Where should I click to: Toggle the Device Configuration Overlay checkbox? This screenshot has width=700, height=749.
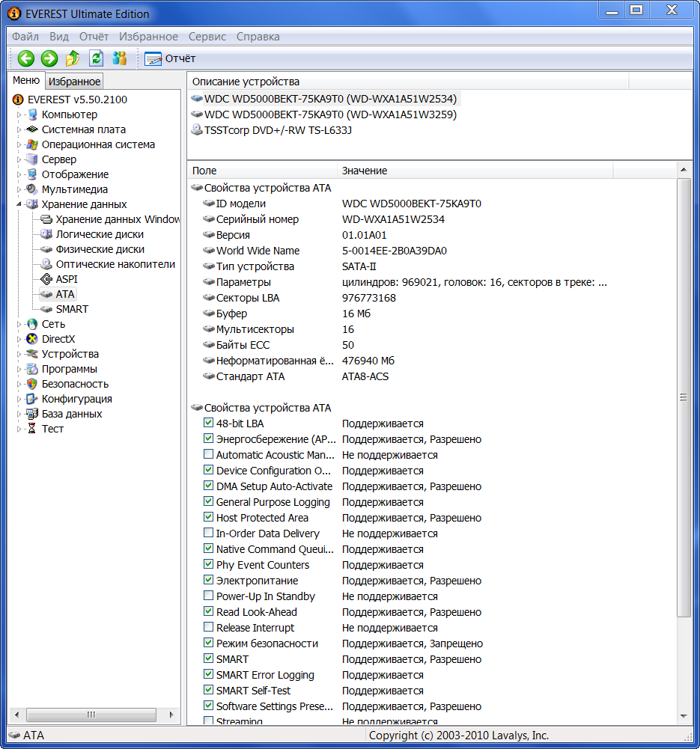click(208, 470)
